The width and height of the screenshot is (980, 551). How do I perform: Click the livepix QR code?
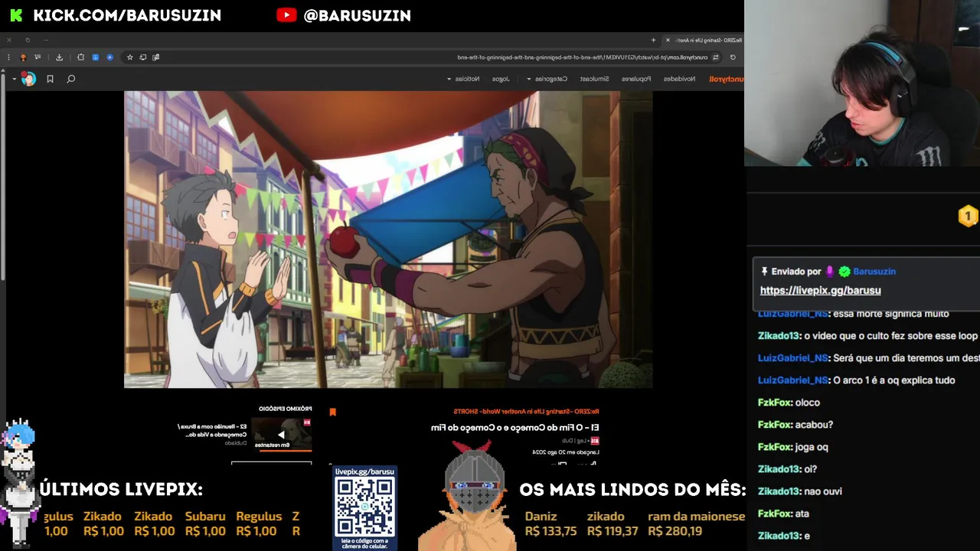tap(365, 507)
